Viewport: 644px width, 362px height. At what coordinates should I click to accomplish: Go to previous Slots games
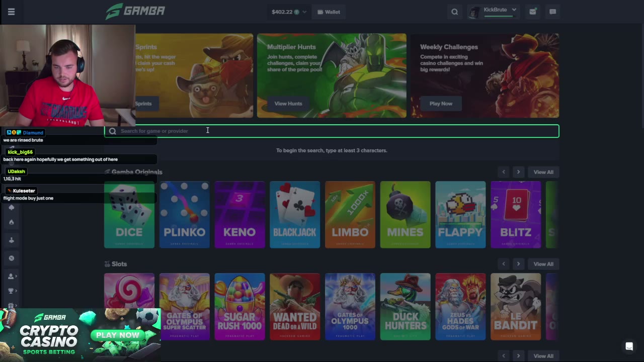[504, 264]
